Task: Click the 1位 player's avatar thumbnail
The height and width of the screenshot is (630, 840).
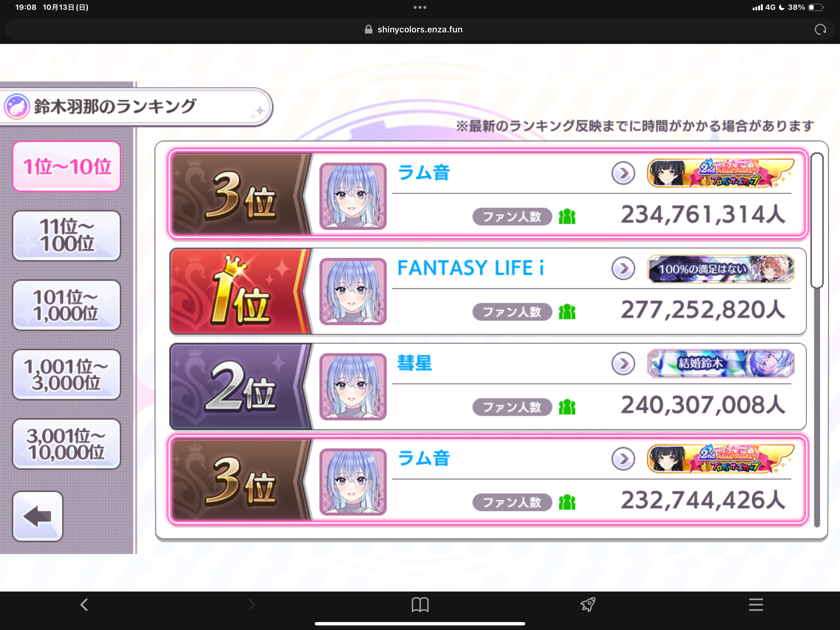Action: [x=353, y=291]
